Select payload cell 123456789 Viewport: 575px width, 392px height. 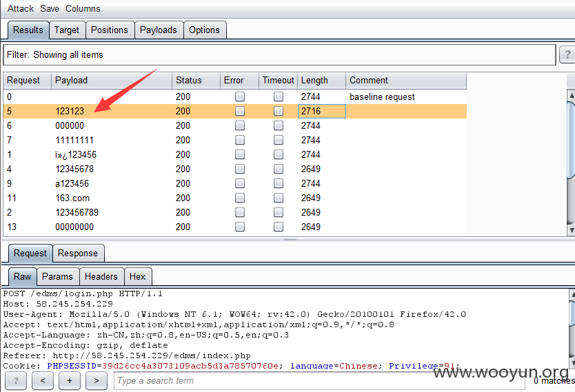pyautogui.click(x=112, y=212)
